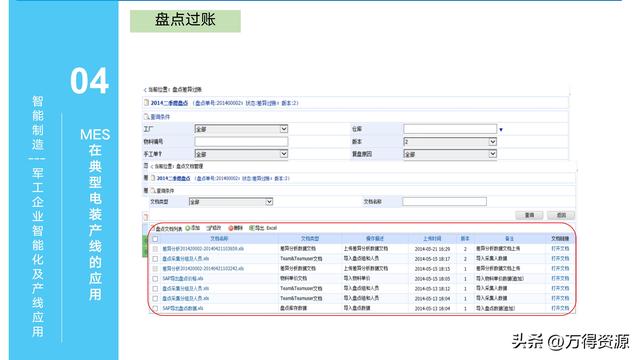Screen dimensions: 640x360
Task: Click the blue arrow beside 仓库 field
Action: coord(501,130)
